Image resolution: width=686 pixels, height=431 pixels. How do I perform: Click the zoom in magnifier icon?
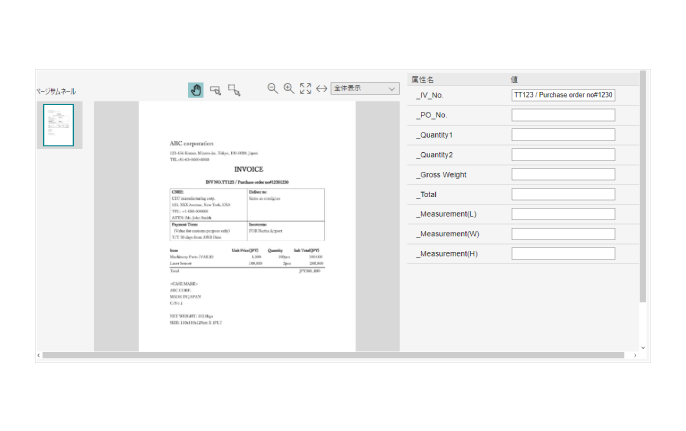click(x=289, y=88)
